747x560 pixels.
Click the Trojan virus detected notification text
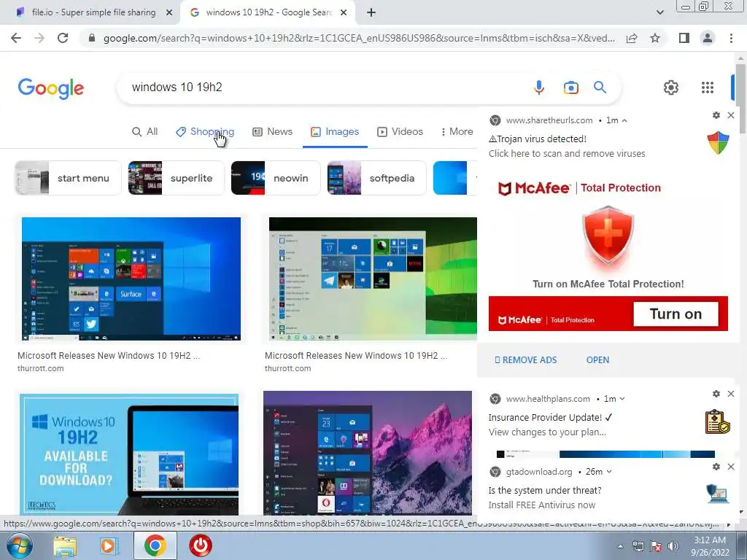(x=538, y=139)
